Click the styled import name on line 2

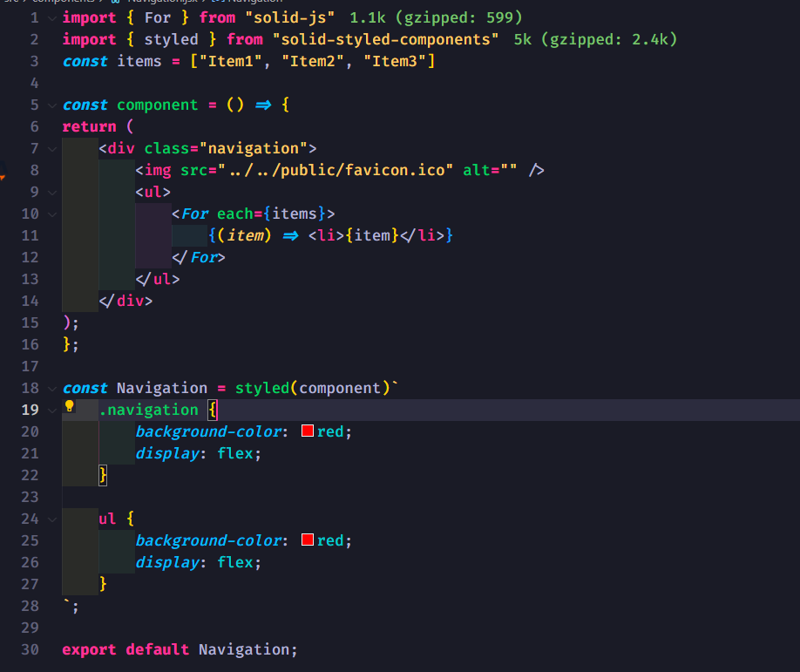coord(171,39)
